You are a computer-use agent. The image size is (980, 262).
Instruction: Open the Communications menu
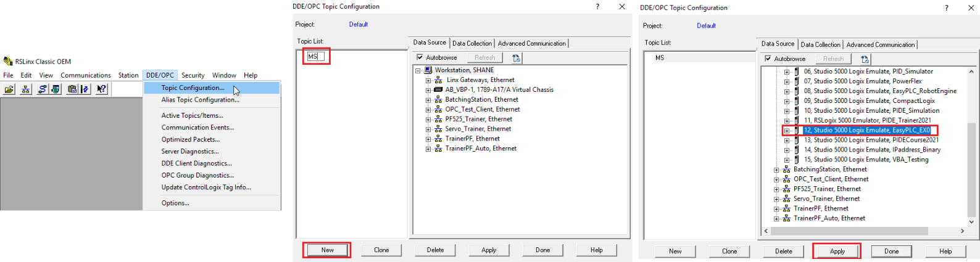click(x=86, y=75)
